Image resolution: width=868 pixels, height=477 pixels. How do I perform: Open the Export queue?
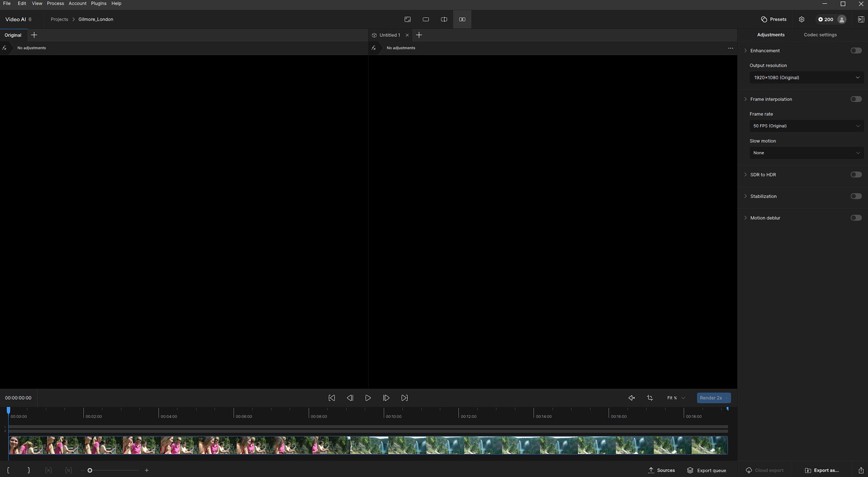(x=707, y=470)
